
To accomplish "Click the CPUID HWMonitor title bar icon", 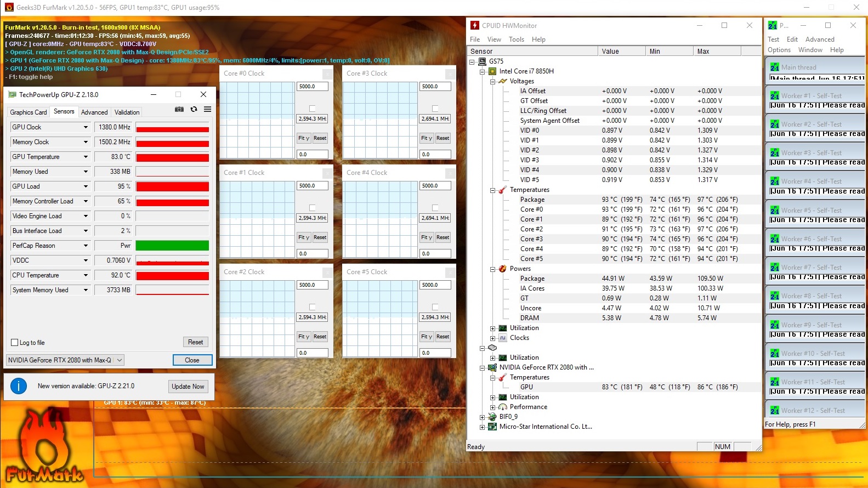I will click(475, 25).
